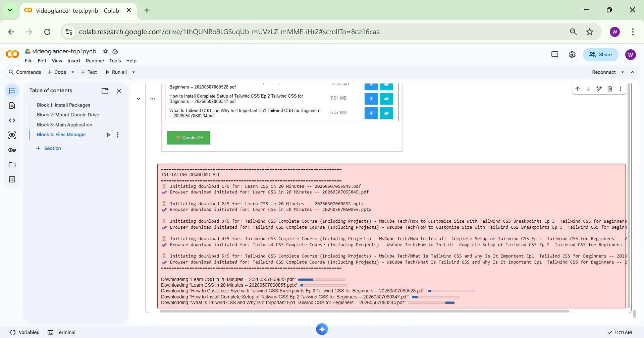Click progress bar for Learn CSS pdf download

[321, 280]
